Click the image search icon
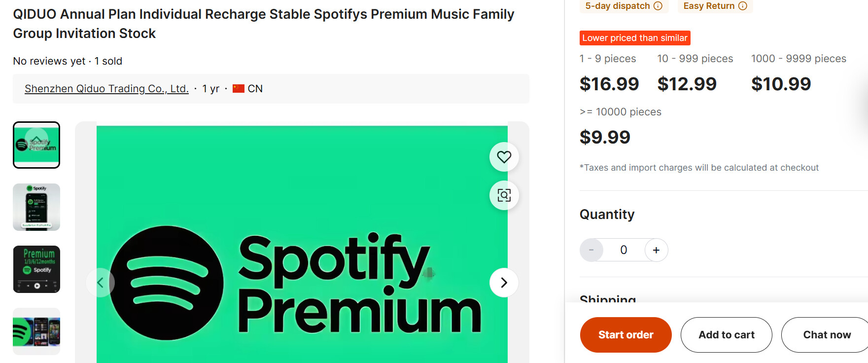The image size is (868, 363). click(x=504, y=195)
